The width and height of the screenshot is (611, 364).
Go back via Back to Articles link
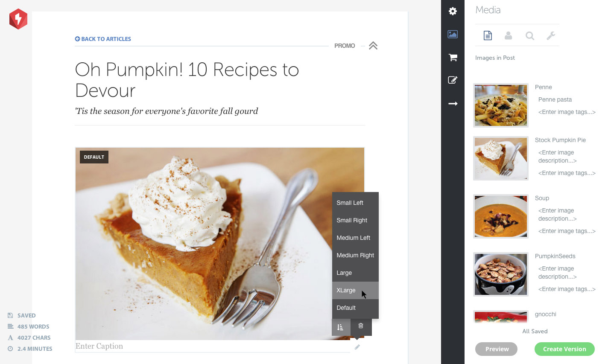(x=103, y=39)
